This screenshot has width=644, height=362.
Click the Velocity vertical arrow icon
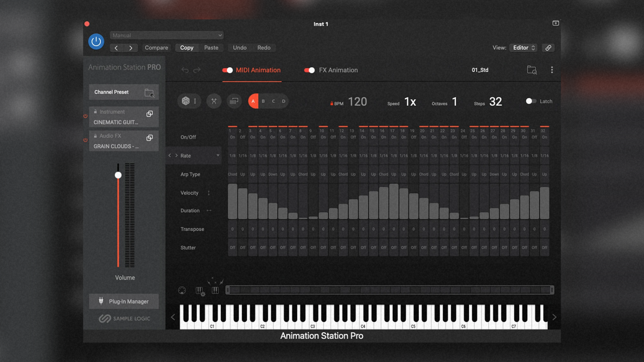pyautogui.click(x=209, y=193)
